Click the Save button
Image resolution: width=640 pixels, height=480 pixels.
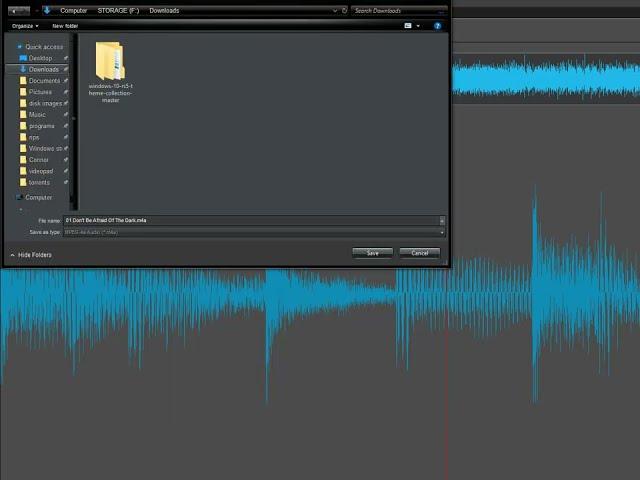tap(372, 253)
